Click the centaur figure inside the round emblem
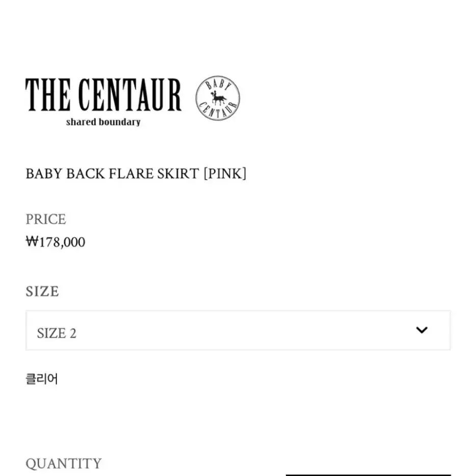 click(x=218, y=97)
